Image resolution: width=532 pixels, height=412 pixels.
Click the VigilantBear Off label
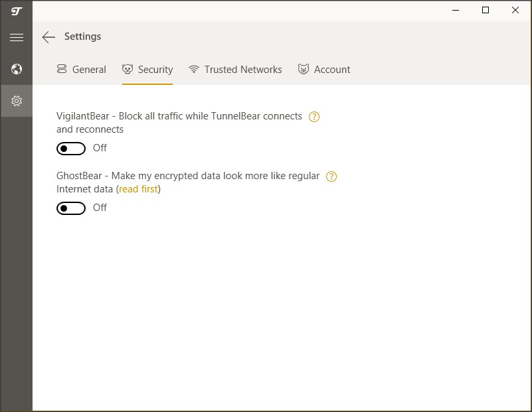tap(100, 148)
